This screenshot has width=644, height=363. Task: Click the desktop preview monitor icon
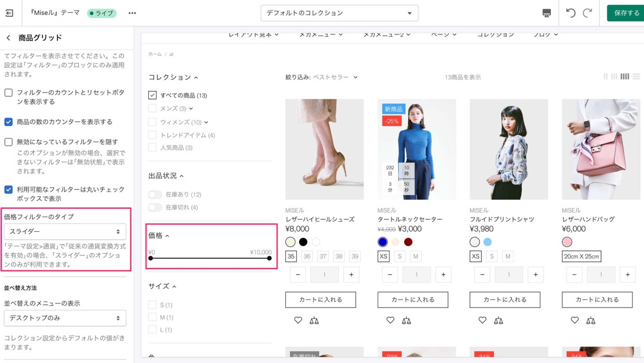(546, 13)
